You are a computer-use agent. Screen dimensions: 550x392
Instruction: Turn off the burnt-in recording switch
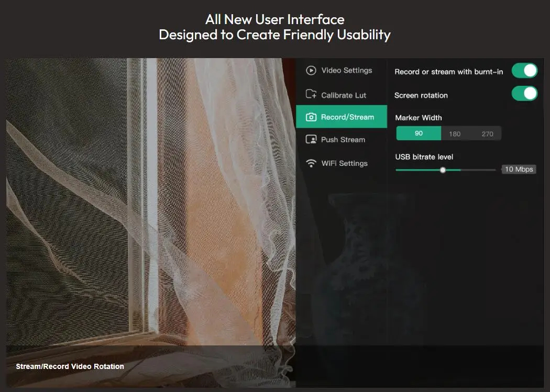point(524,70)
